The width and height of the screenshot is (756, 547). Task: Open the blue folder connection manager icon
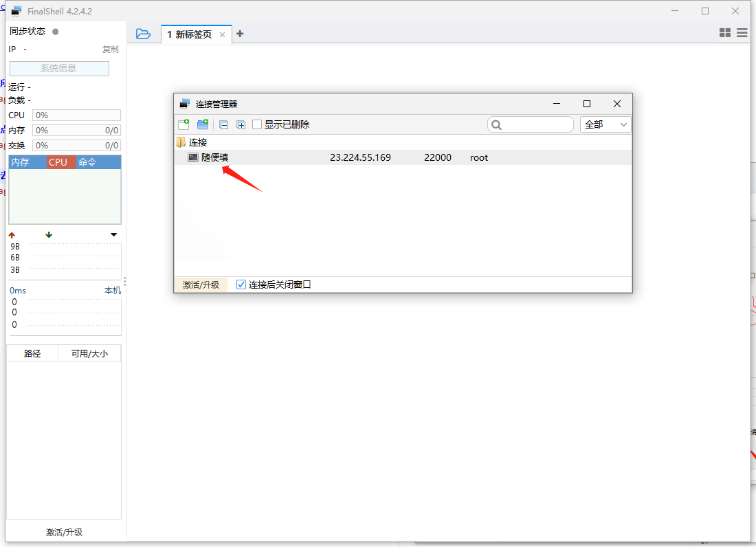pos(143,34)
